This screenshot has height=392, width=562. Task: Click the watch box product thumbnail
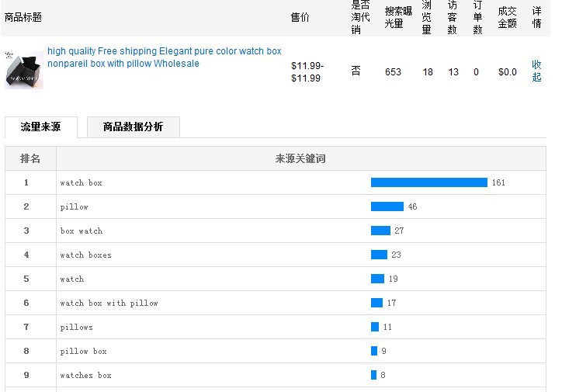click(24, 69)
